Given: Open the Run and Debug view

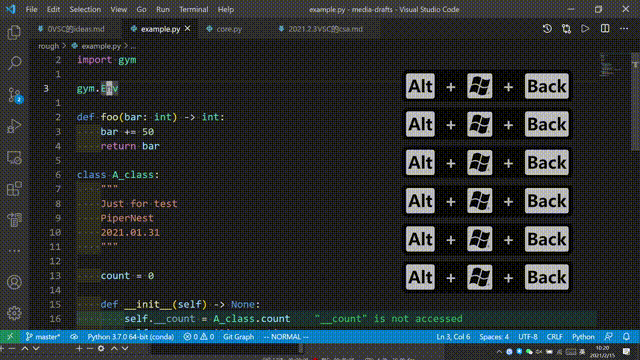Looking at the screenshot, I should click(x=14, y=126).
